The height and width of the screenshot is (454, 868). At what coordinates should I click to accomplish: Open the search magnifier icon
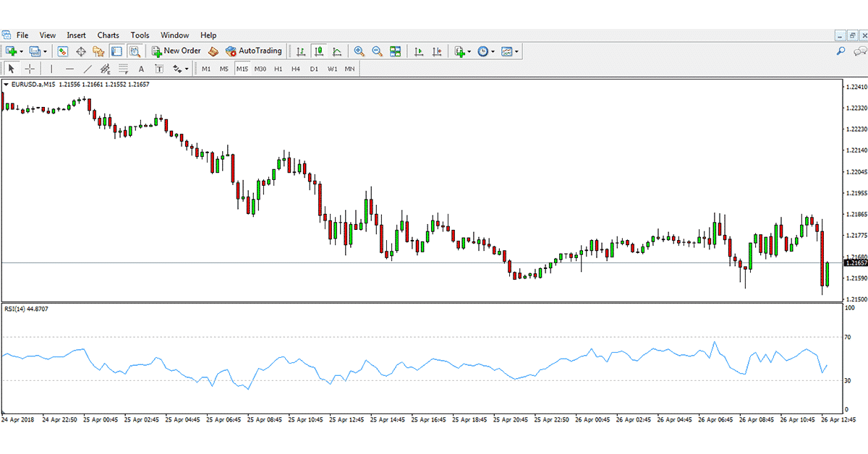[841, 51]
